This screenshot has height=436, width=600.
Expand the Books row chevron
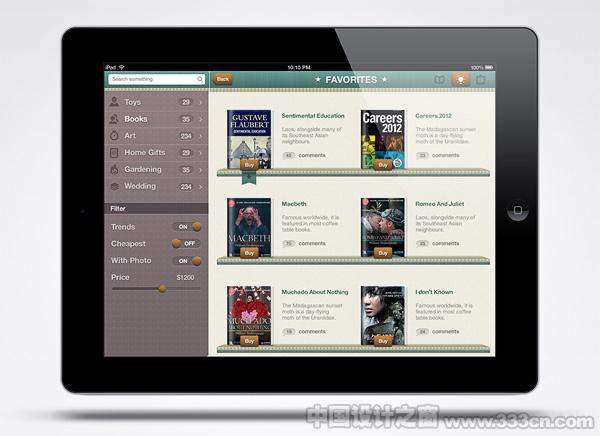coord(201,119)
